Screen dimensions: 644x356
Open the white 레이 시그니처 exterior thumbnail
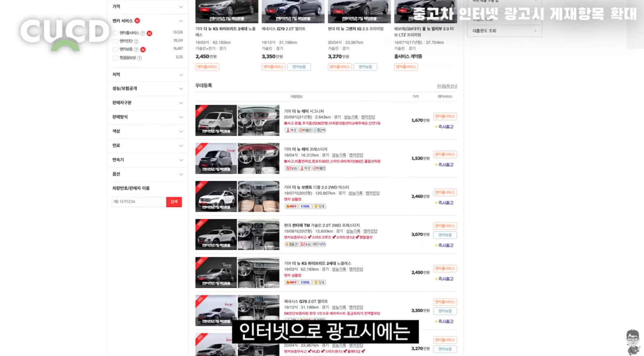tap(216, 121)
